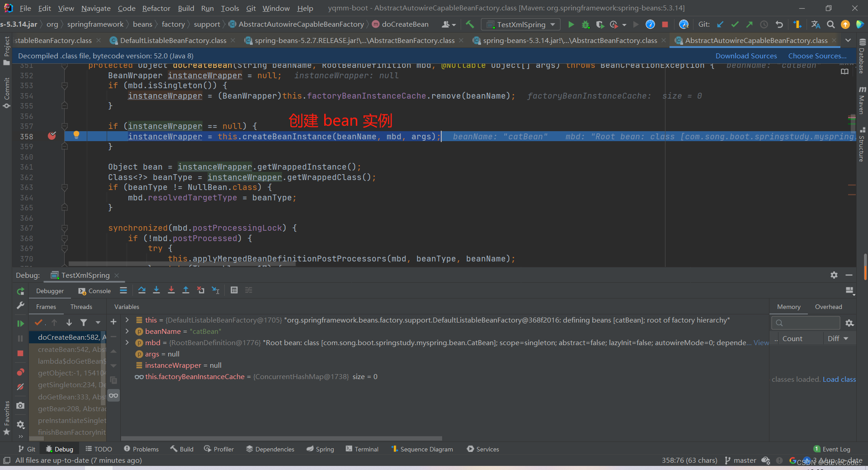Click the Build project hammer icon
This screenshot has height=470, width=868.
470,24
